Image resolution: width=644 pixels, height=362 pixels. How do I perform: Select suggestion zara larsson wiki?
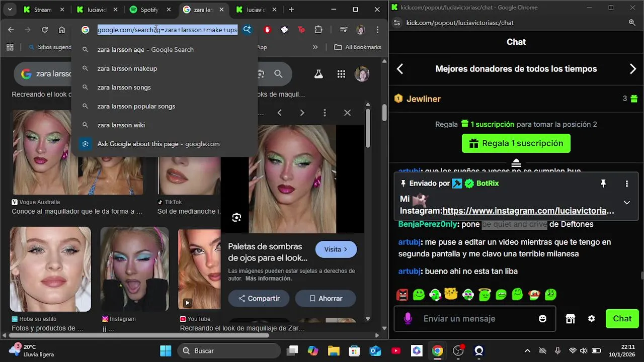click(x=165, y=125)
